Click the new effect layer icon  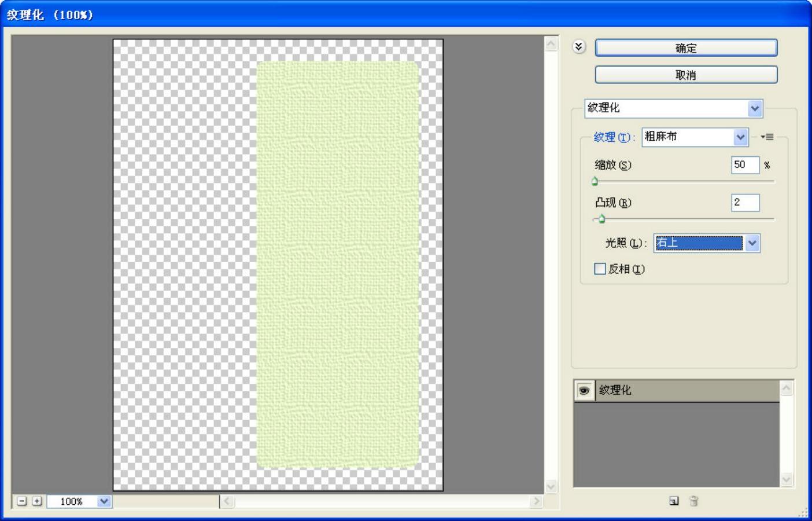coord(674,501)
